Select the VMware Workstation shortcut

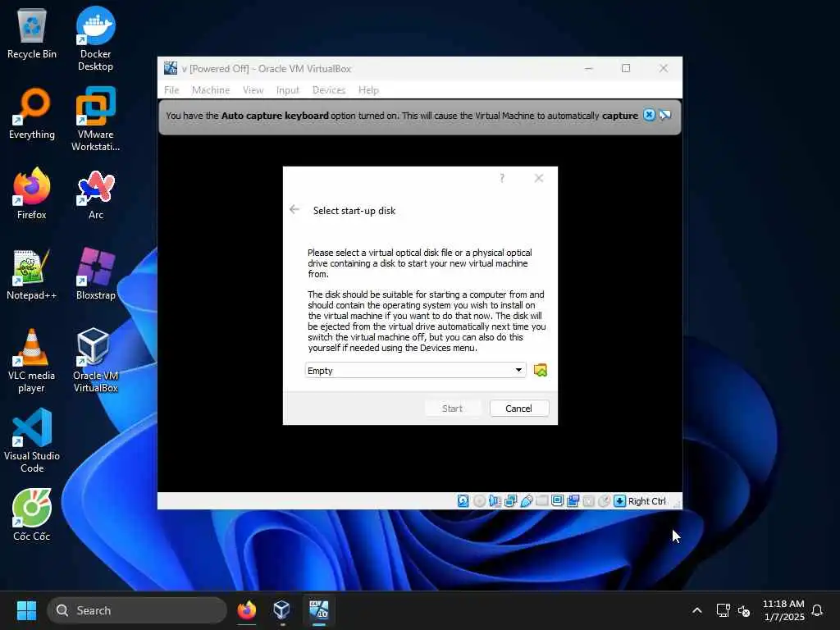point(95,119)
